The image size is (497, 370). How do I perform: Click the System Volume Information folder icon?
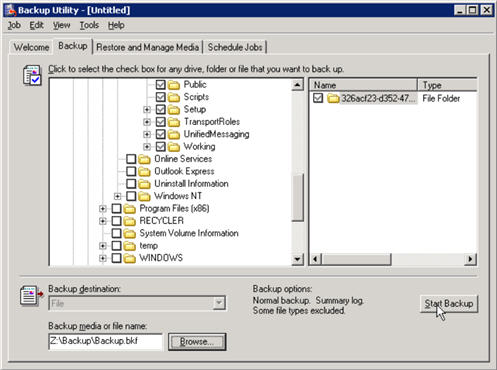(130, 234)
